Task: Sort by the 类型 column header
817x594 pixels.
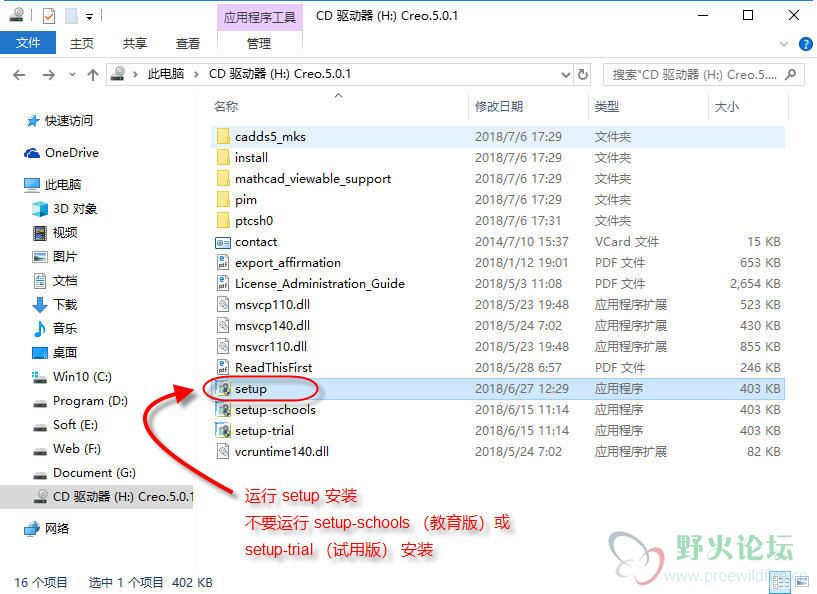Action: [606, 106]
